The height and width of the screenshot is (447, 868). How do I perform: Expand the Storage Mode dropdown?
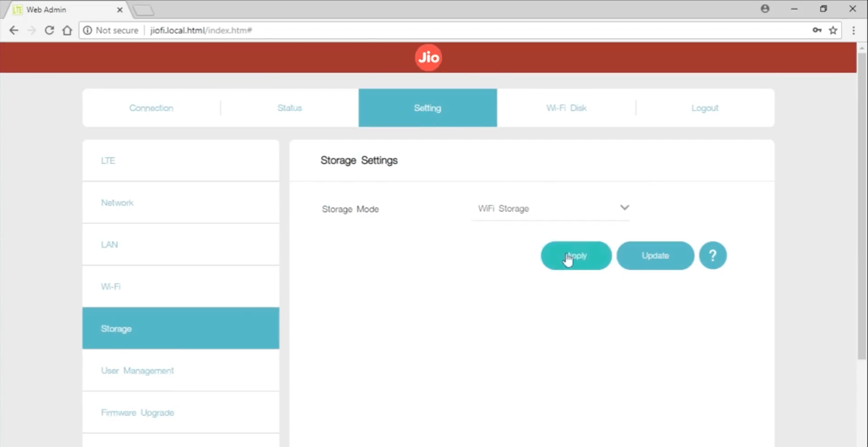550,208
